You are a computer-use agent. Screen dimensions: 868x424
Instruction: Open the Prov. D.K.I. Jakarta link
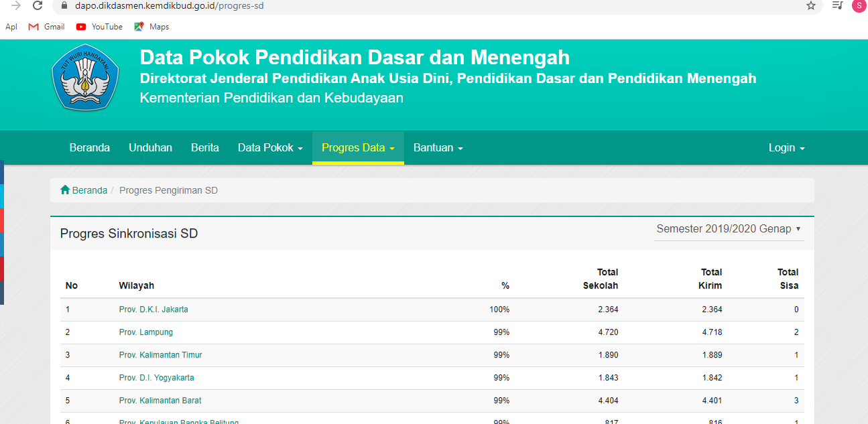[x=153, y=309]
